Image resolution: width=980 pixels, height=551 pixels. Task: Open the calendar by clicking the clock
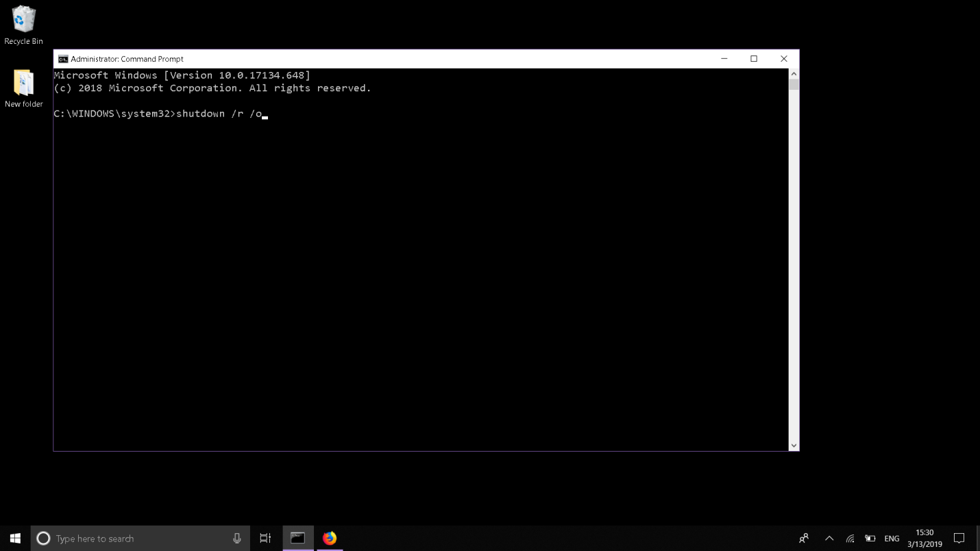(924, 538)
